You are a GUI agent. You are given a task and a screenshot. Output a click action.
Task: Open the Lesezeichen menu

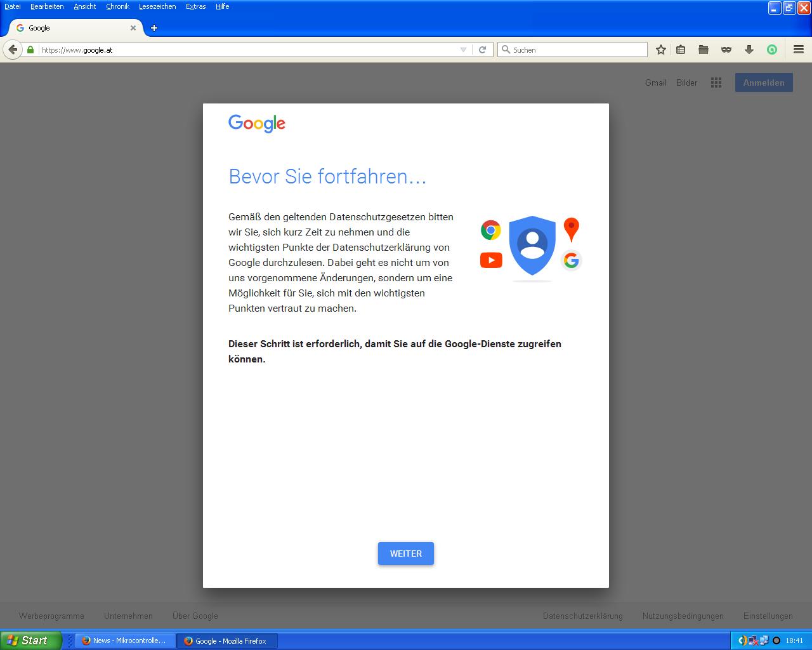pyautogui.click(x=157, y=6)
